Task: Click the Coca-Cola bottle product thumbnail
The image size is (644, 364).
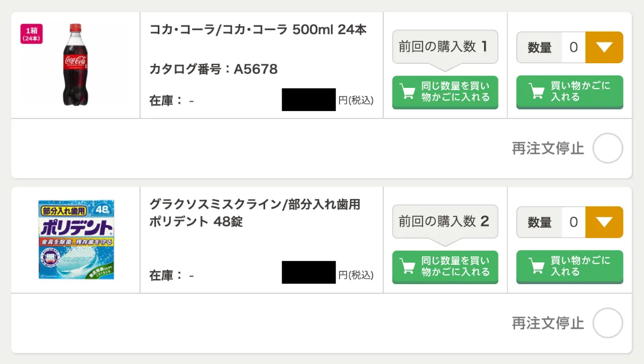Action: point(75,64)
